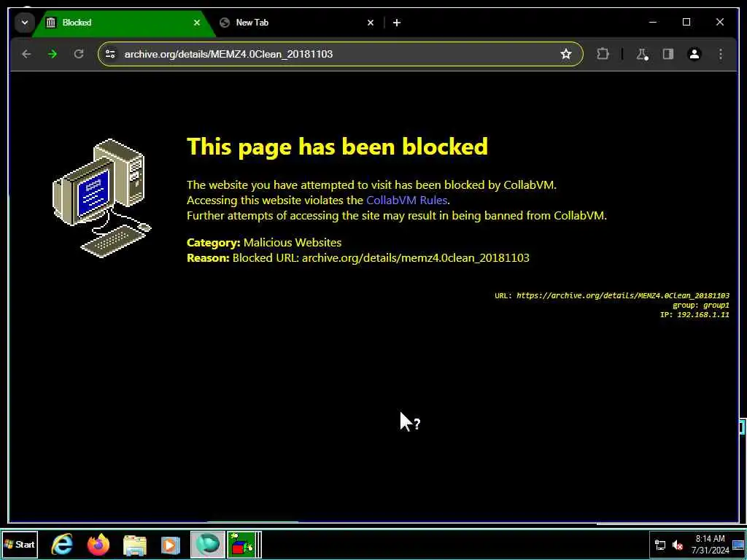The image size is (747, 560).
Task: Select the Blocked URL reason text
Action: click(x=381, y=257)
